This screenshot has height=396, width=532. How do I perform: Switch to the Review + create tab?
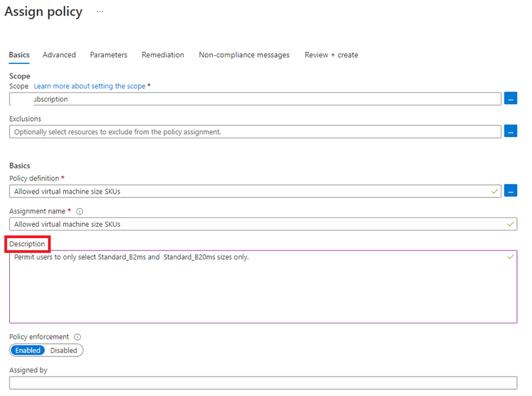pos(330,55)
